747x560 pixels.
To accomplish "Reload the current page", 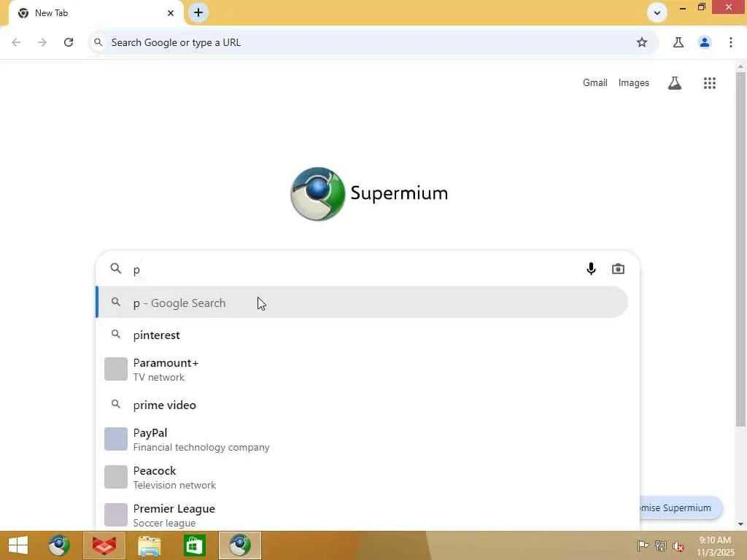I will point(69,42).
